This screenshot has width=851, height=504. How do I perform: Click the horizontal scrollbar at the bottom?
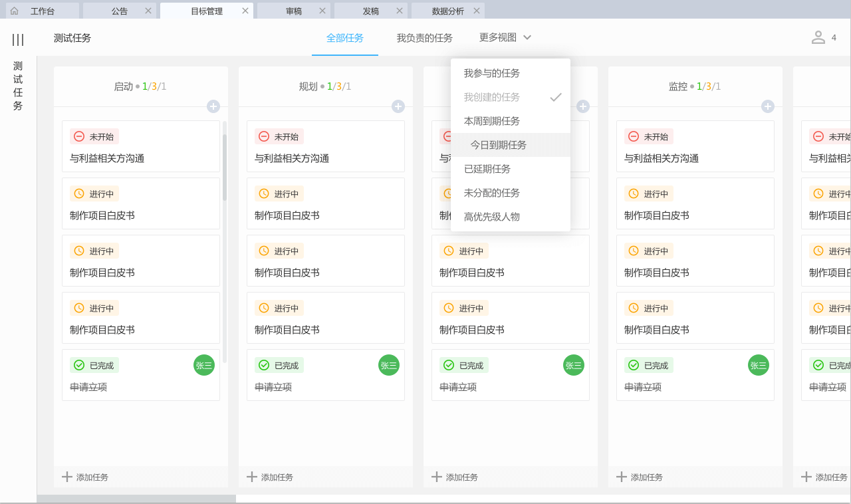tap(136, 499)
